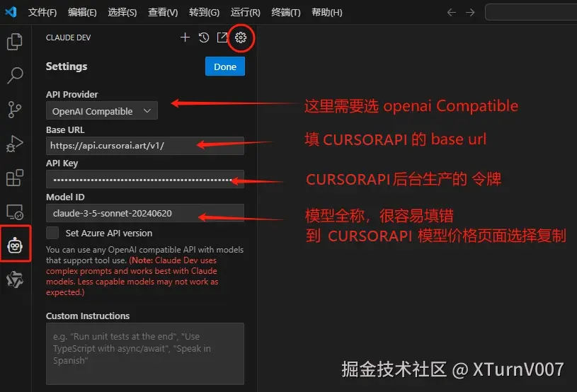Open the Explorer view in activity bar

pyautogui.click(x=15, y=42)
